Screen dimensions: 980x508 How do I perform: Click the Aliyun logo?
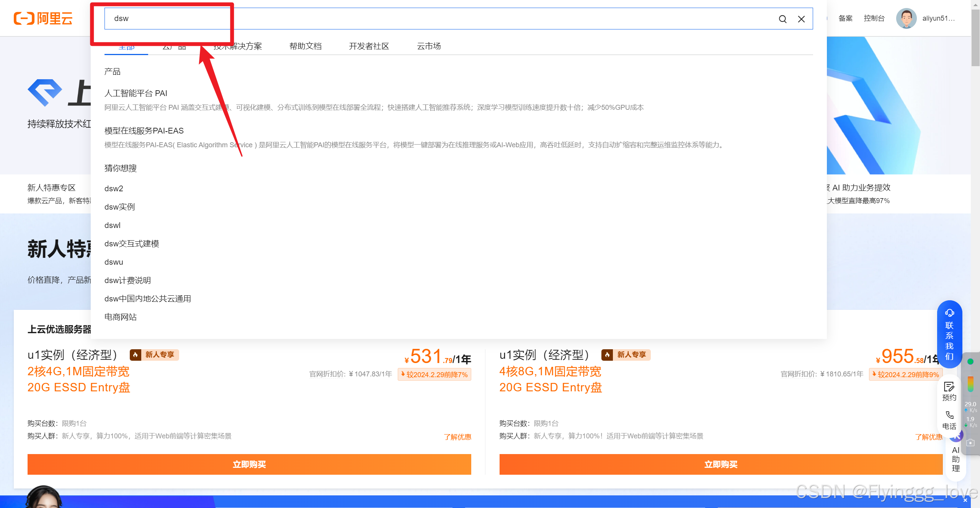tap(43, 18)
